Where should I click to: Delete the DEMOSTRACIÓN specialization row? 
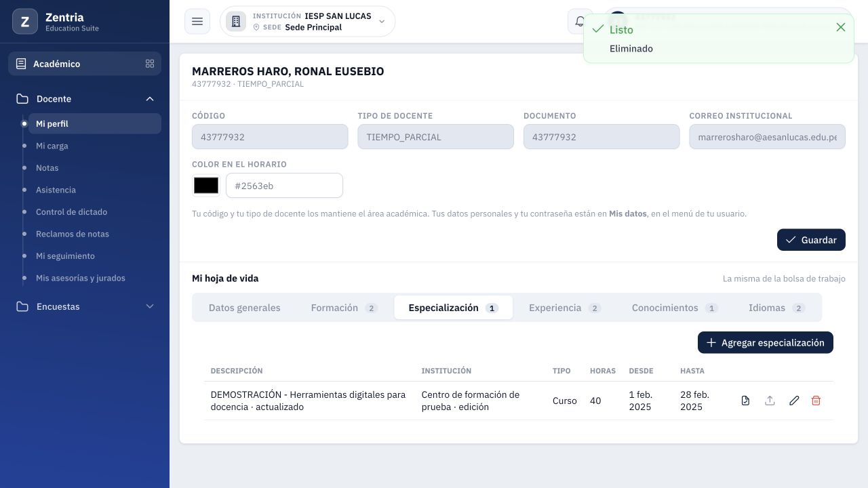coord(816,401)
